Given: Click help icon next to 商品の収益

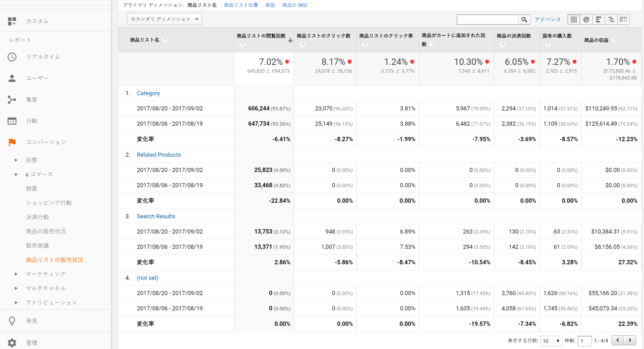Looking at the screenshot, I should pyautogui.click(x=614, y=40).
